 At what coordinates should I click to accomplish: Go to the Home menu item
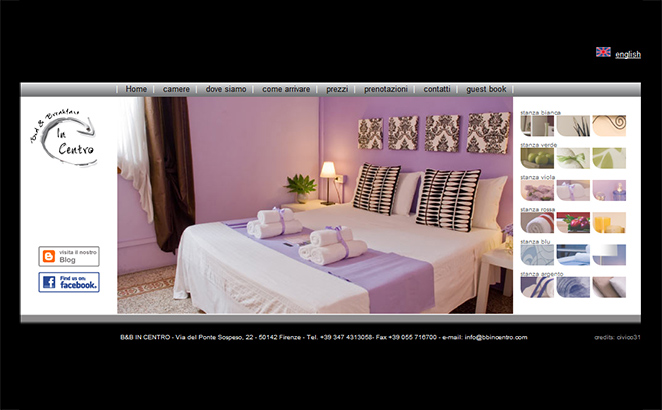pyautogui.click(x=136, y=89)
